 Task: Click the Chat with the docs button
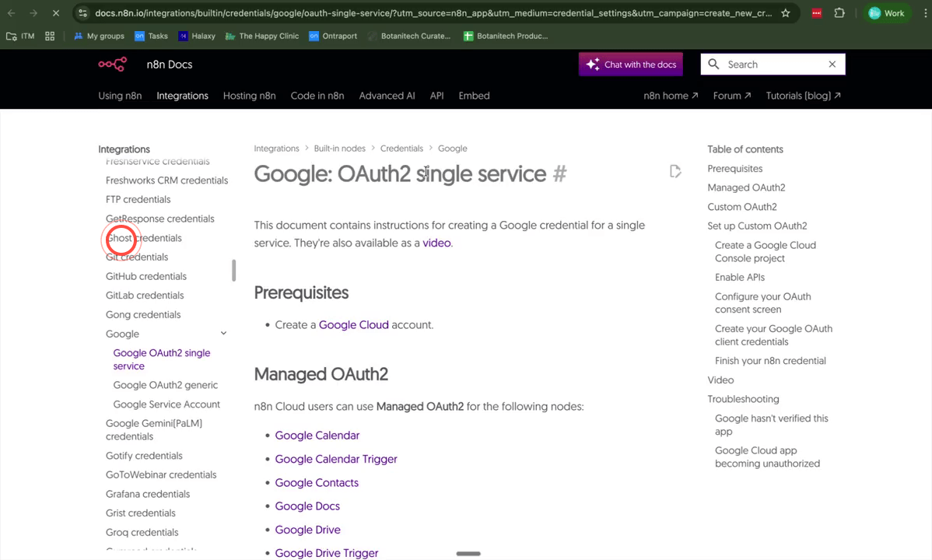[x=630, y=64]
